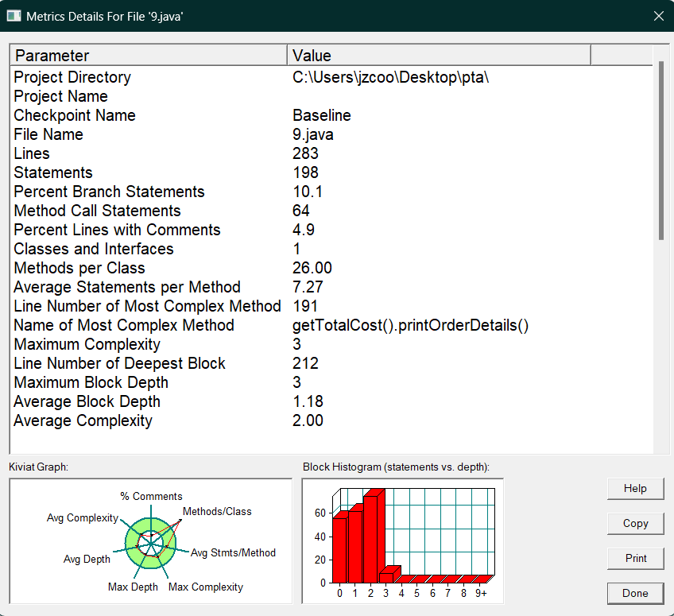
Task: Click the 2.00 average complexity value
Action: tap(308, 420)
